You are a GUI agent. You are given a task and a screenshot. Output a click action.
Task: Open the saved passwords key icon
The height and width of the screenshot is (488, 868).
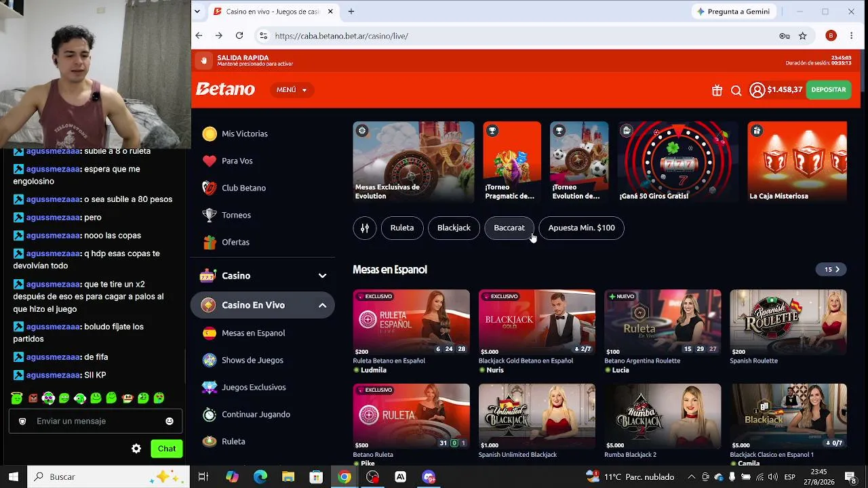point(785,36)
